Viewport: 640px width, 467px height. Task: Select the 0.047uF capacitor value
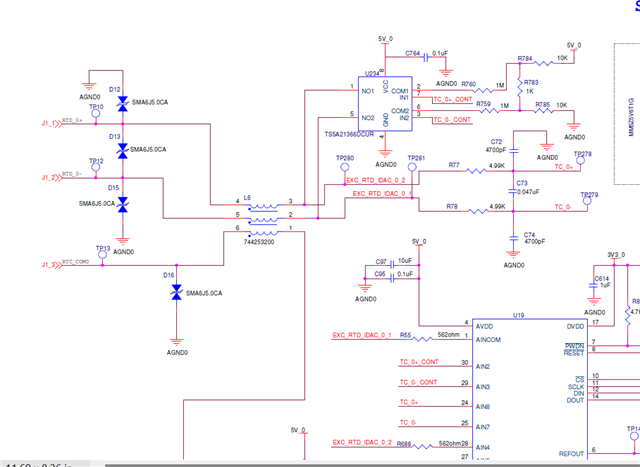click(x=528, y=191)
